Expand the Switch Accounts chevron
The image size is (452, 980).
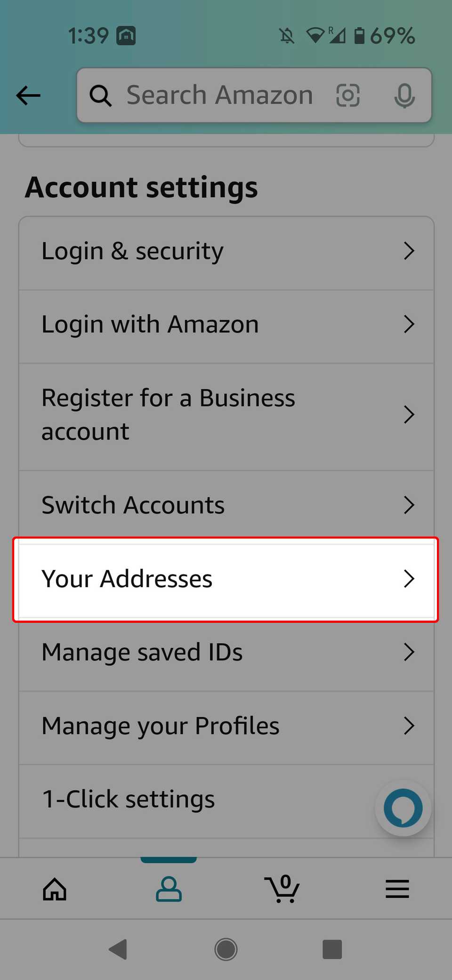point(410,505)
